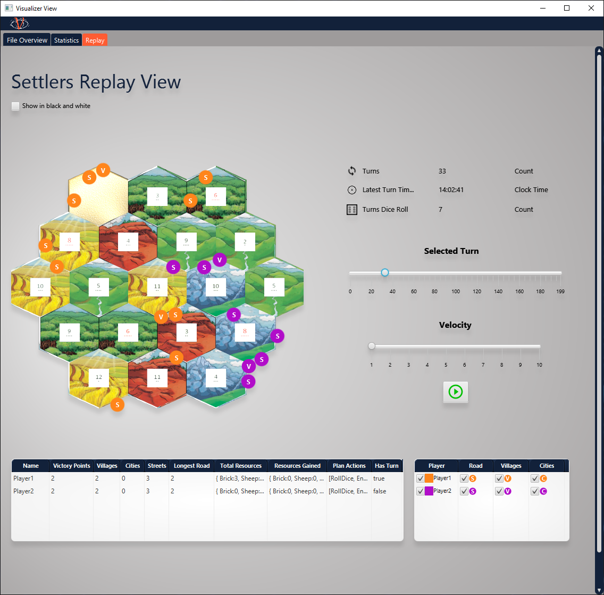
Task: Click the Victory Points column header
Action: (x=71, y=465)
